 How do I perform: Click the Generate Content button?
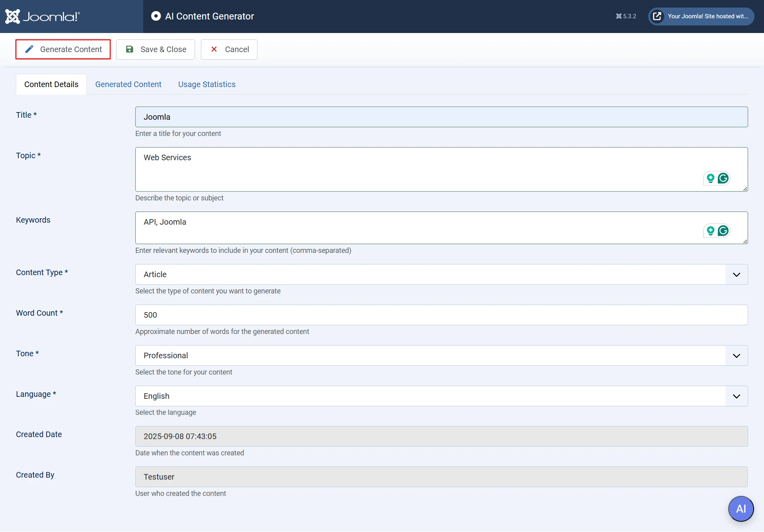pos(63,49)
